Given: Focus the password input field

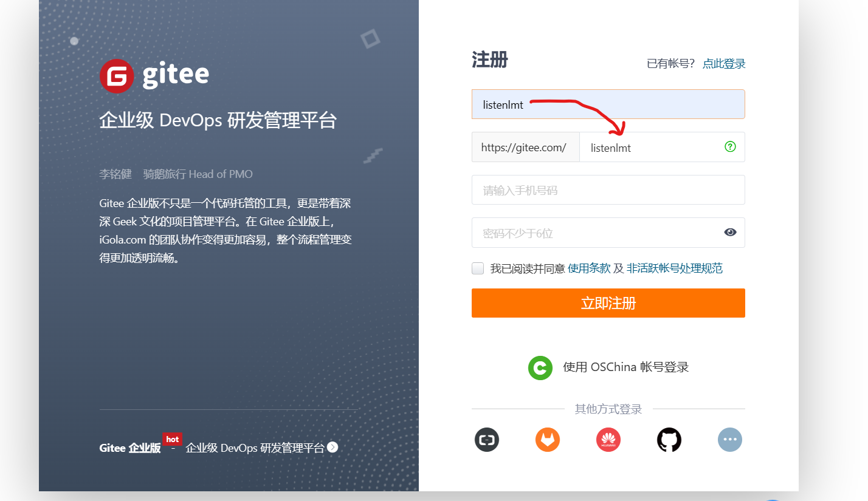Looking at the screenshot, I should tap(608, 233).
